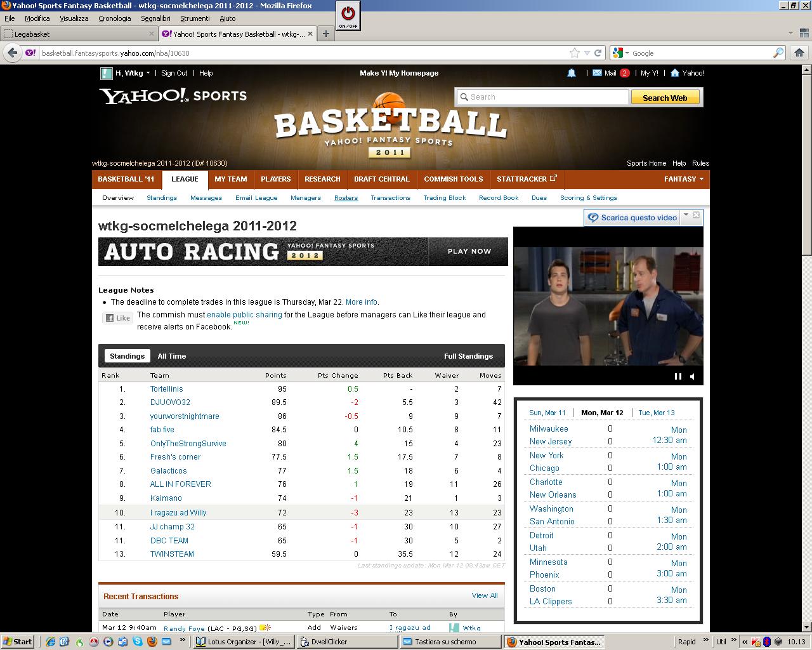Open the search engine selector dropdown
This screenshot has height=650, width=812.
pyautogui.click(x=620, y=53)
